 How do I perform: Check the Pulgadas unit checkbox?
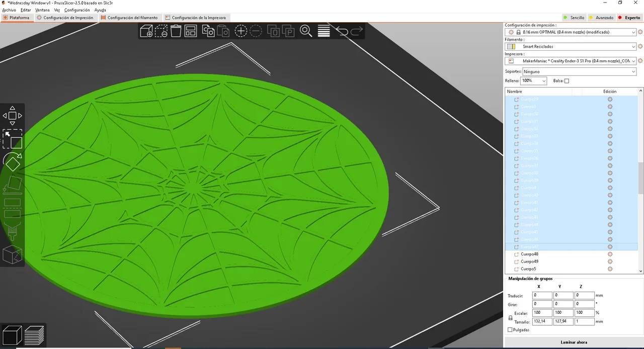tap(510, 329)
